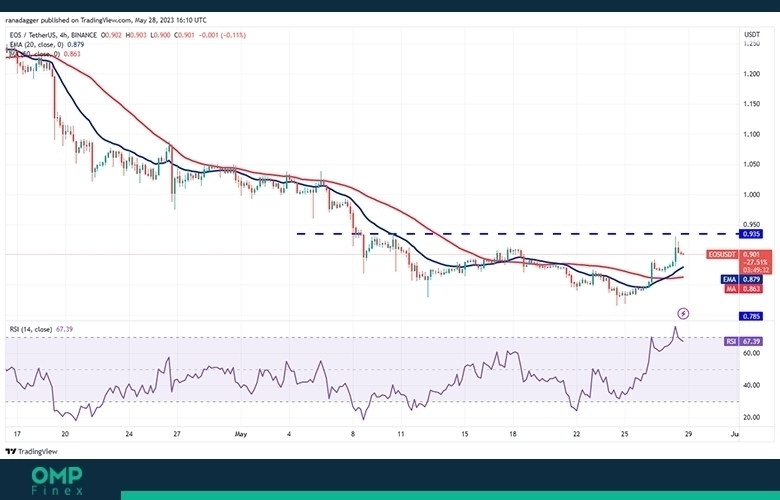Viewport: 780px width, 500px height.
Task: Click the 1.100 price axis value
Action: [752, 134]
